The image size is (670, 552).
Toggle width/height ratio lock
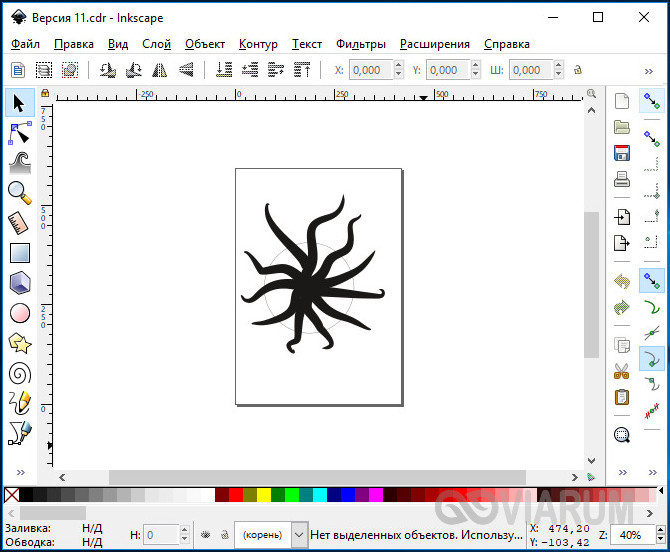pos(578,70)
